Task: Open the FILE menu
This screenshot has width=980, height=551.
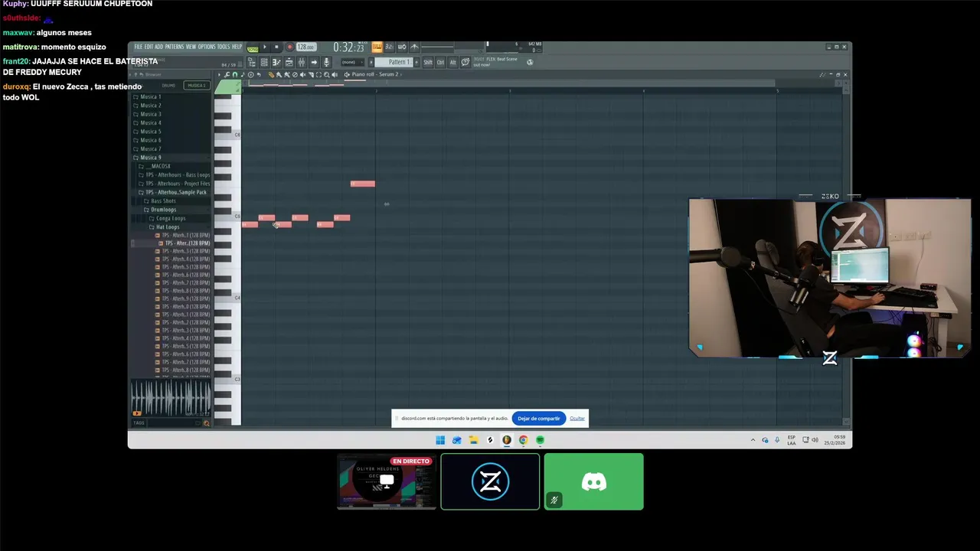Action: tap(139, 47)
